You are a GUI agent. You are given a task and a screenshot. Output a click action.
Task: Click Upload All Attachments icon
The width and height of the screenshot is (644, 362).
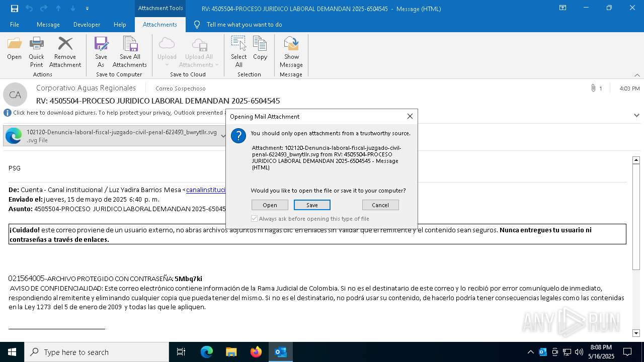[x=199, y=52]
